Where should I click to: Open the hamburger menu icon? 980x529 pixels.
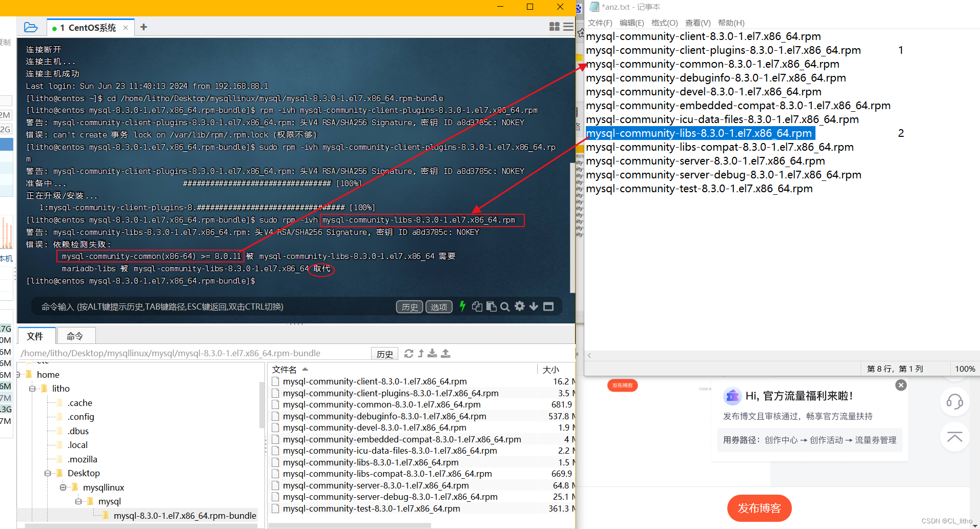point(568,27)
